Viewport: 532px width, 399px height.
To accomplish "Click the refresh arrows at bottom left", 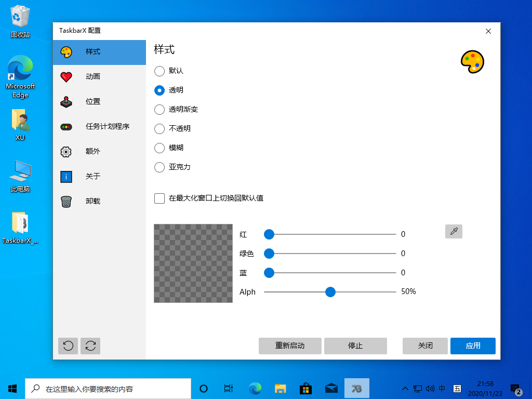I will coord(90,345).
